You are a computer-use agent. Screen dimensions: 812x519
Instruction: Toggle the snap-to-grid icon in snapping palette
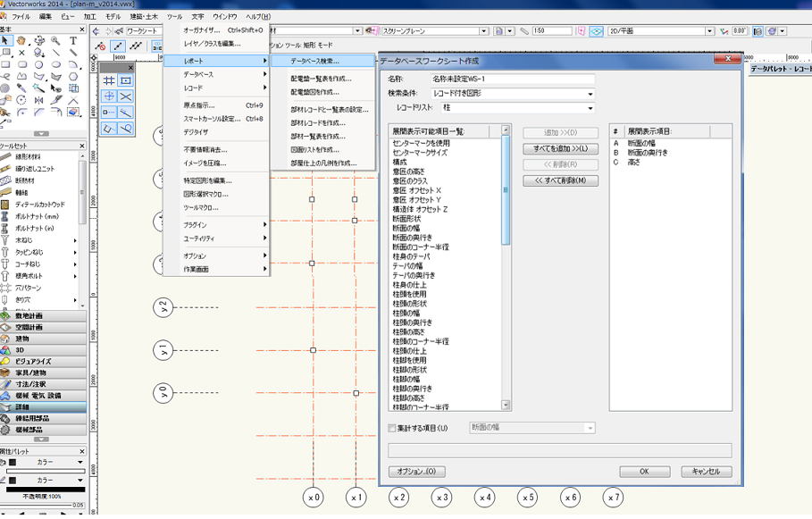click(x=109, y=80)
